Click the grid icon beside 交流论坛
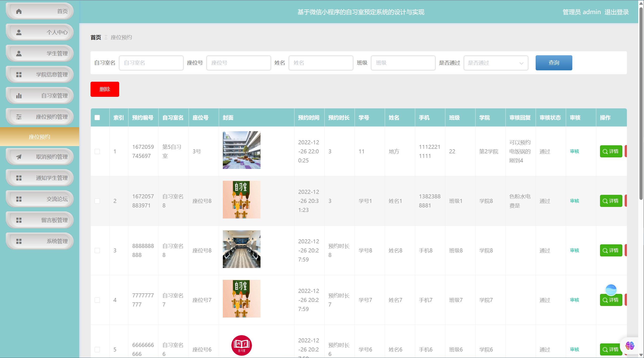Image resolution: width=644 pixels, height=358 pixels. [19, 199]
